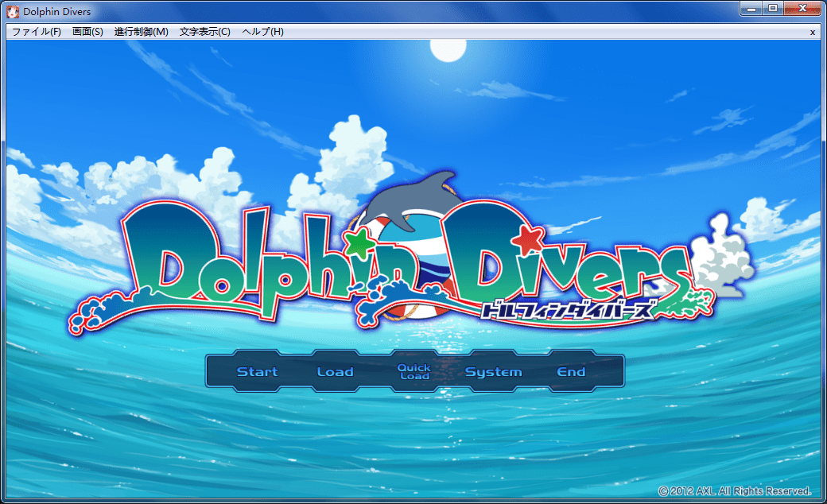Open the 画面(S) menu
The width and height of the screenshot is (827, 504).
[x=87, y=32]
